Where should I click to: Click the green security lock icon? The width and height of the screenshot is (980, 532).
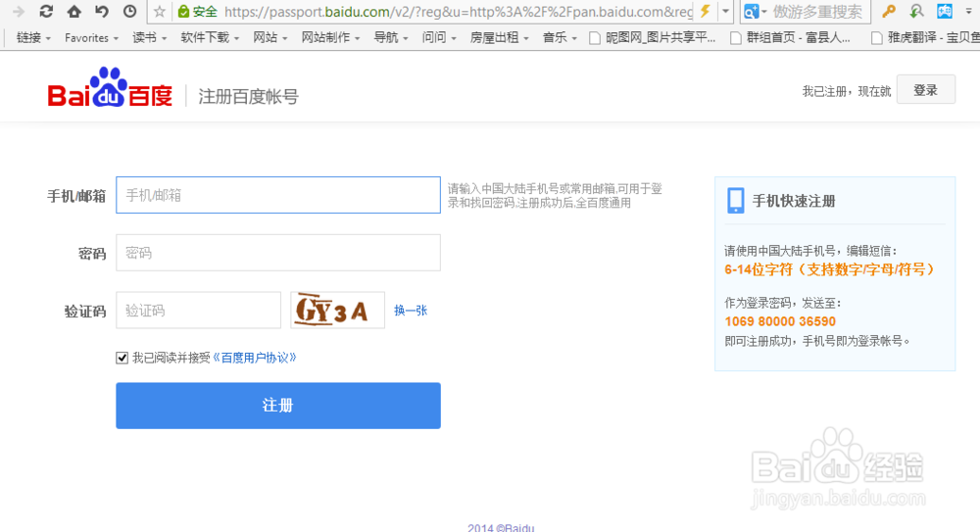183,11
